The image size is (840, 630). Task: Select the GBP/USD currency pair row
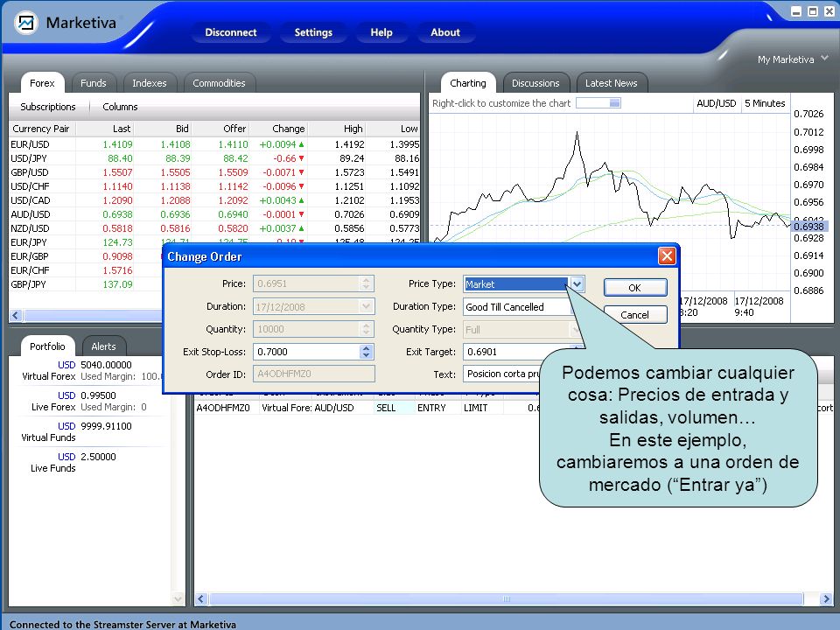[214, 172]
